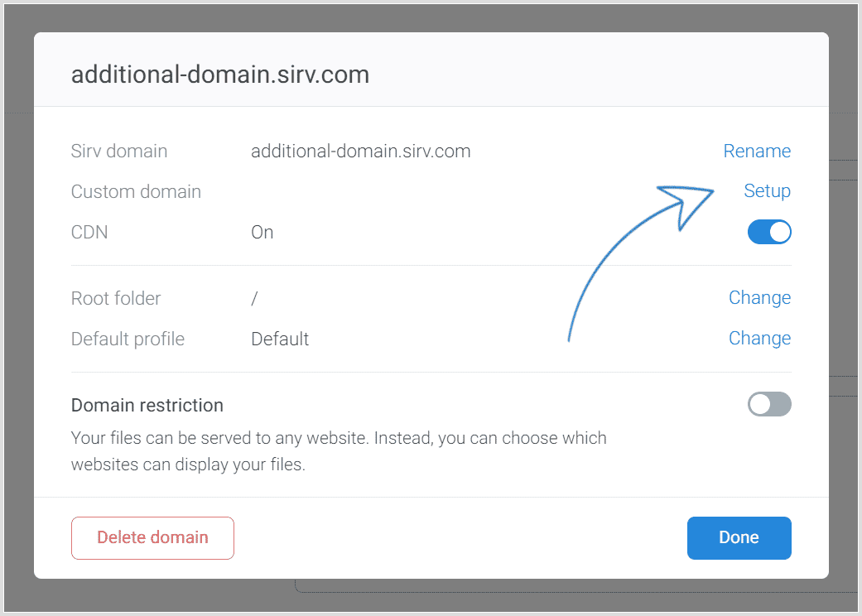This screenshot has height=616, width=862.
Task: Enable the Domain restriction toggle
Action: (769, 404)
